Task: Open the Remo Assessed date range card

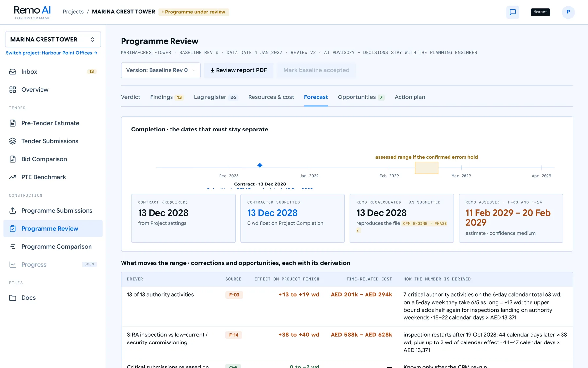Action: point(511,219)
